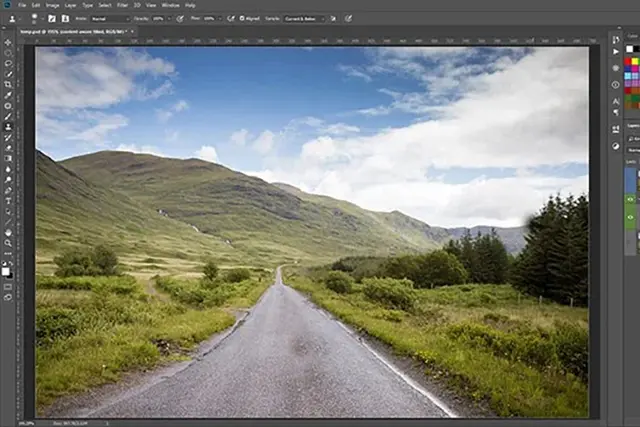
Task: Select the Zoom tool
Action: (8, 243)
